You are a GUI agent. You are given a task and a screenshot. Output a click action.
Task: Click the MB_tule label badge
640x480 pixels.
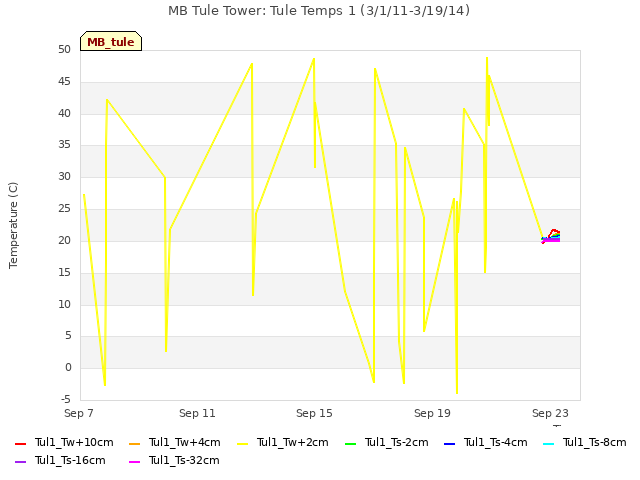pyautogui.click(x=111, y=41)
